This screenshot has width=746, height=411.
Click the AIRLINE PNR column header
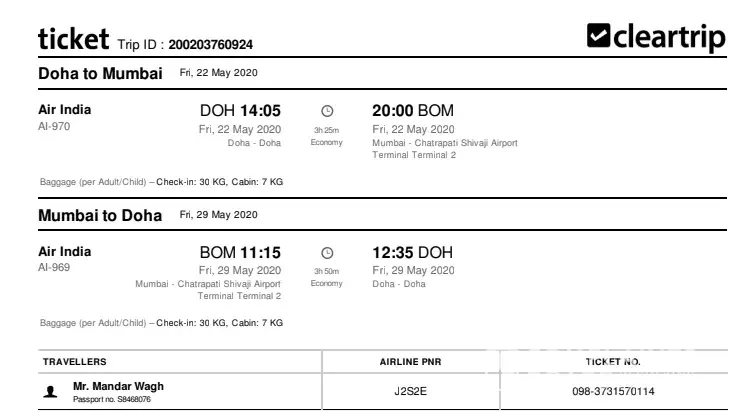pos(410,361)
